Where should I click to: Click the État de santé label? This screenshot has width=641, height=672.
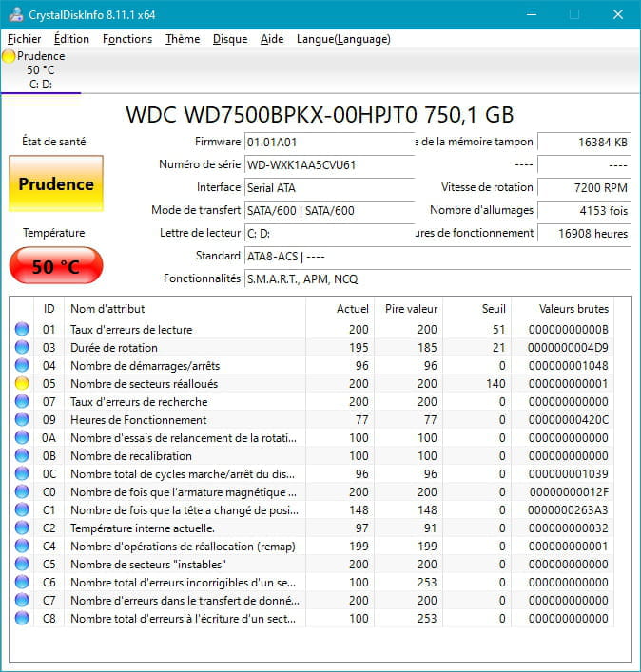tap(54, 142)
